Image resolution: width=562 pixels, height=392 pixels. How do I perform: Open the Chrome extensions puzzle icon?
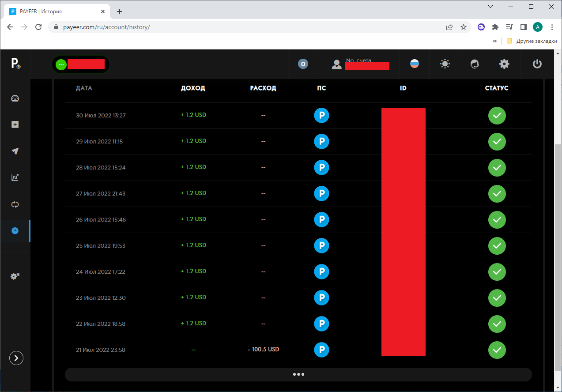495,27
